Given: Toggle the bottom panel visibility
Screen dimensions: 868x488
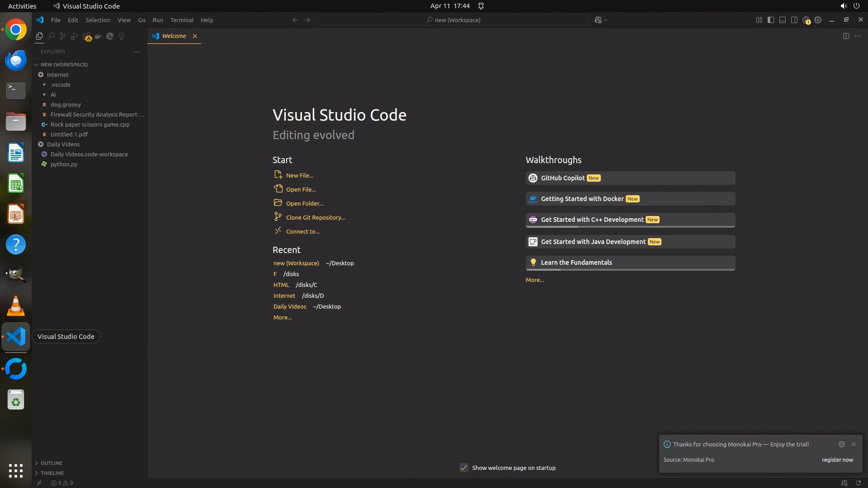Looking at the screenshot, I should point(783,20).
